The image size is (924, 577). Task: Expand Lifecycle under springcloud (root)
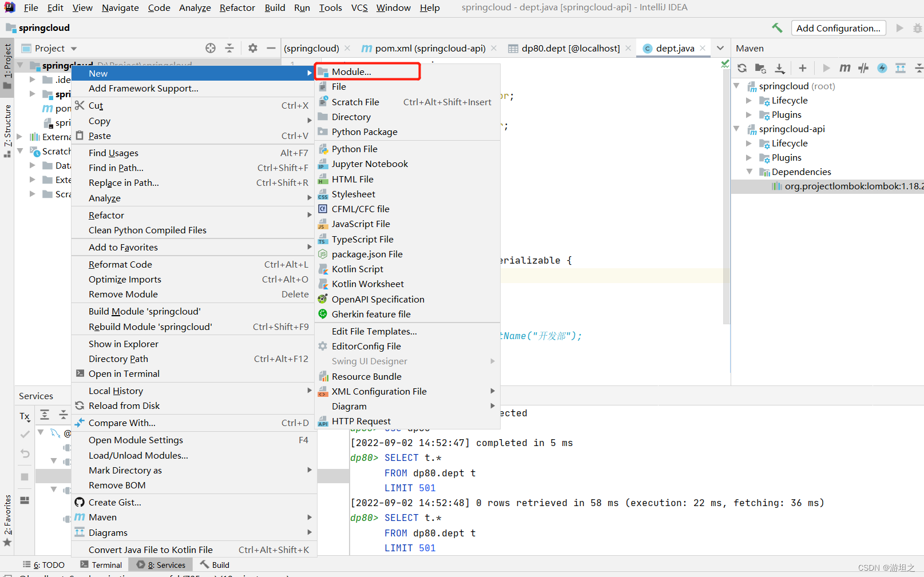tap(749, 100)
